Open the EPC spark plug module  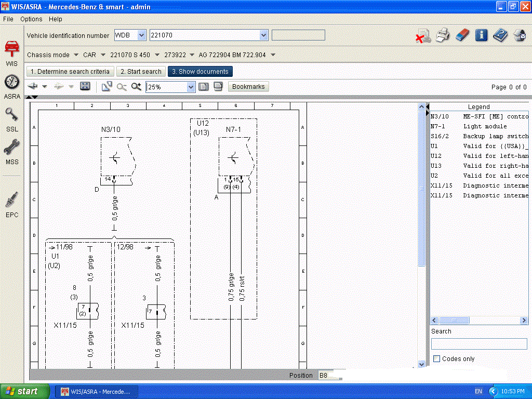coord(12,205)
